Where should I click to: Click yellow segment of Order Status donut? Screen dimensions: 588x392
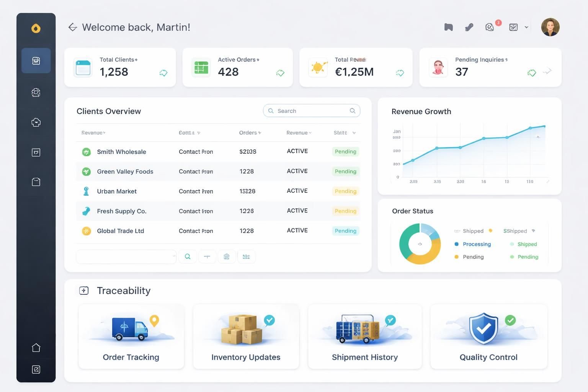click(422, 257)
